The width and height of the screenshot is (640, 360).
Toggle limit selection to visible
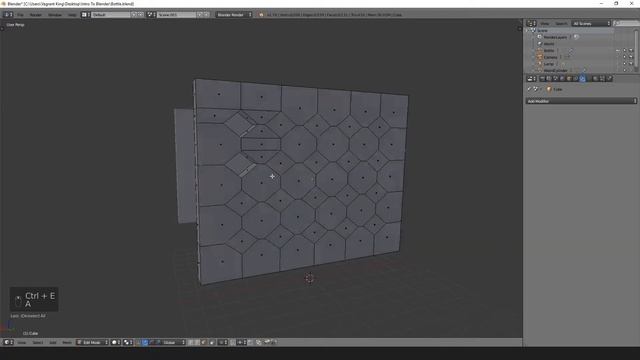212,342
